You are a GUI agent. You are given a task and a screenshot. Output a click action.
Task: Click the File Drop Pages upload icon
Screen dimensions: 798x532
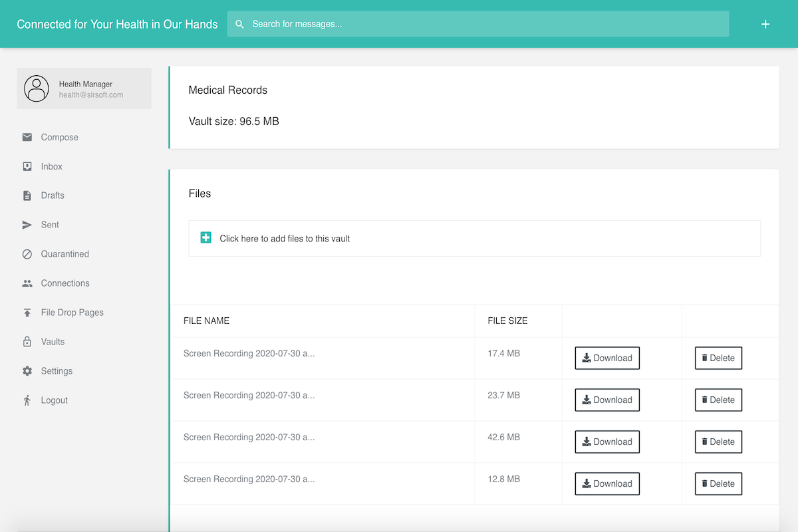pos(27,313)
